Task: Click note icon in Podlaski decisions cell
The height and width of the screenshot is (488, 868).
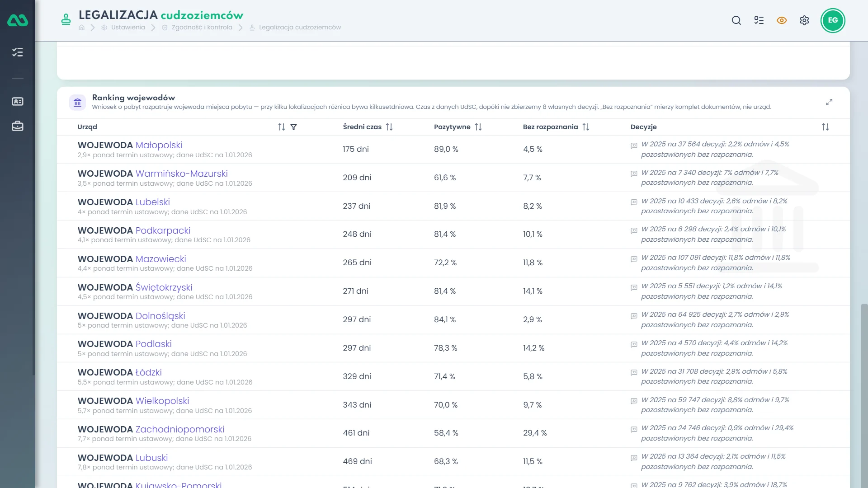Action: point(634,344)
